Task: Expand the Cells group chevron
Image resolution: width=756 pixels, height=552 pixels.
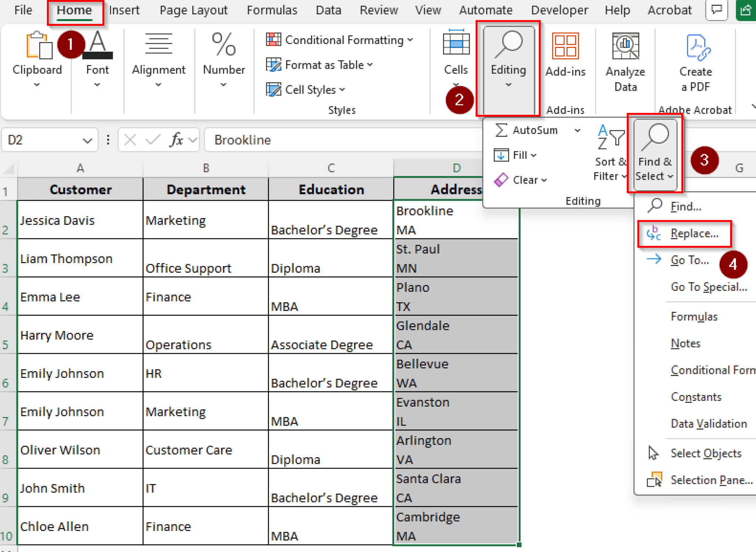Action: (456, 84)
